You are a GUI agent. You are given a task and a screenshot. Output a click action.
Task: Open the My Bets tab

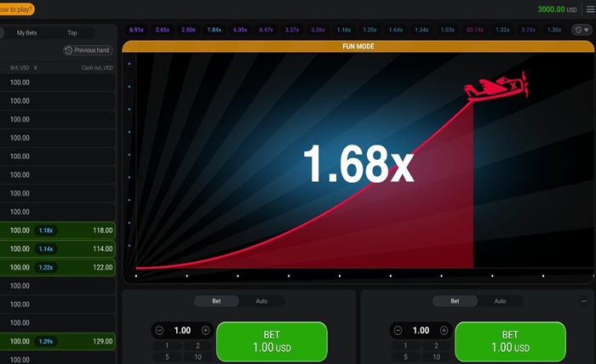coord(27,33)
